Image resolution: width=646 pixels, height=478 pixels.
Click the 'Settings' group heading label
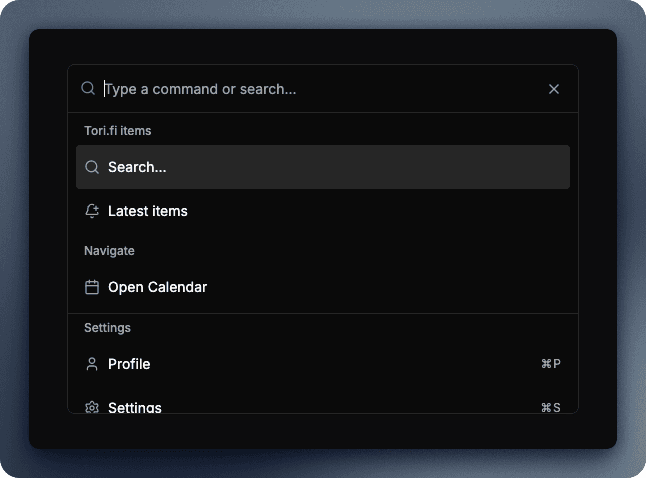[107, 328]
